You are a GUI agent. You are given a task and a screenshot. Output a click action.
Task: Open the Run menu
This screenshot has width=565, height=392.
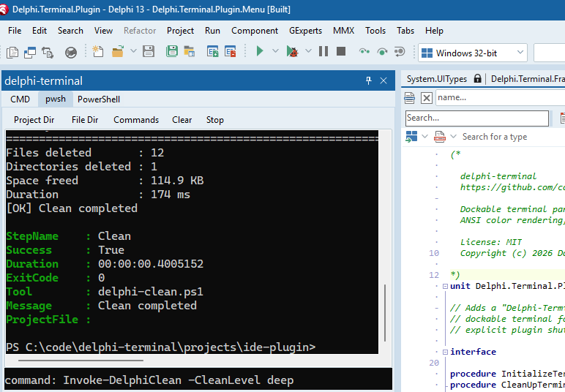click(x=212, y=31)
